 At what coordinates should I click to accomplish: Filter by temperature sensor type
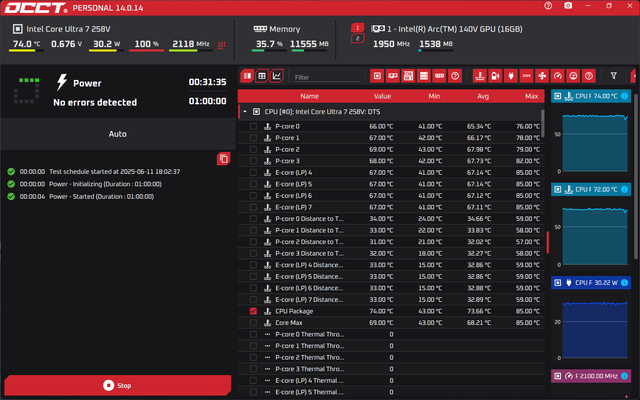click(x=480, y=76)
